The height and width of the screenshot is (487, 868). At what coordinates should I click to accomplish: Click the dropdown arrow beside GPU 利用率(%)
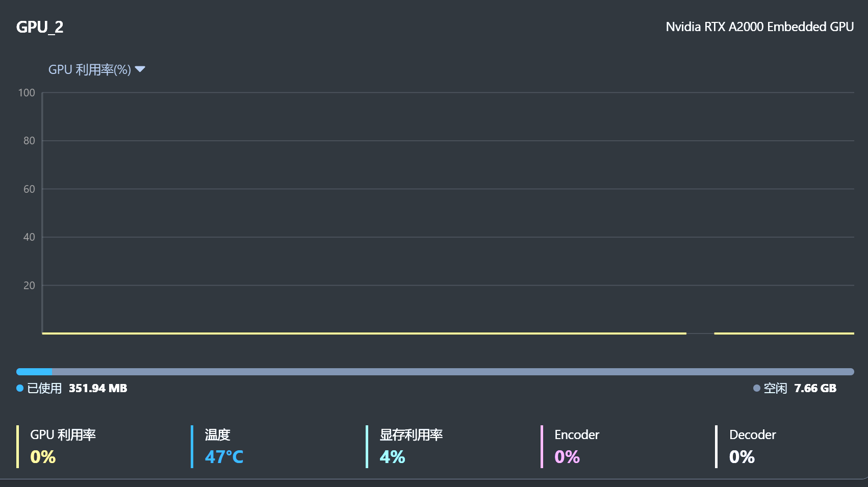coord(140,69)
